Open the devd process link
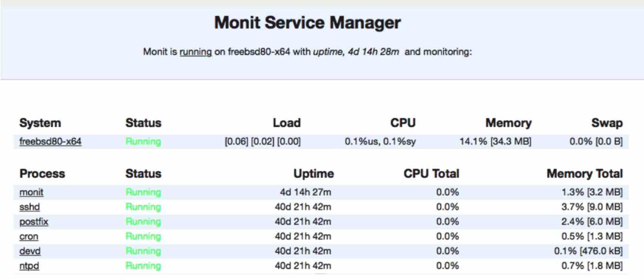Screen dimensions: 644x279 pyautogui.click(x=30, y=251)
